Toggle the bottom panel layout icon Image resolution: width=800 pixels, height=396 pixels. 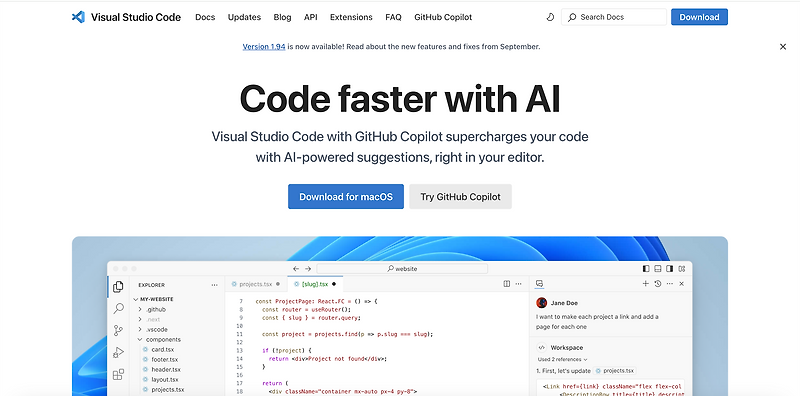pos(658,268)
